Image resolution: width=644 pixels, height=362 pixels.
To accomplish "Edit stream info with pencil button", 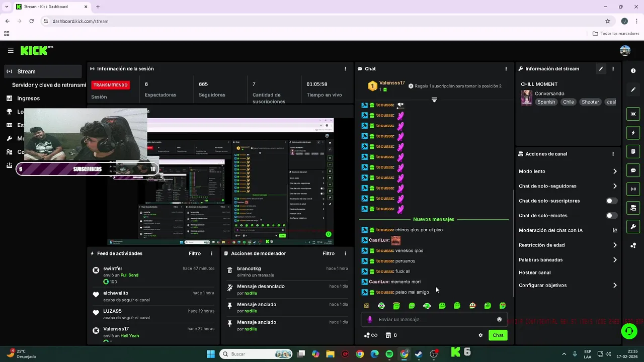I will coord(601,69).
